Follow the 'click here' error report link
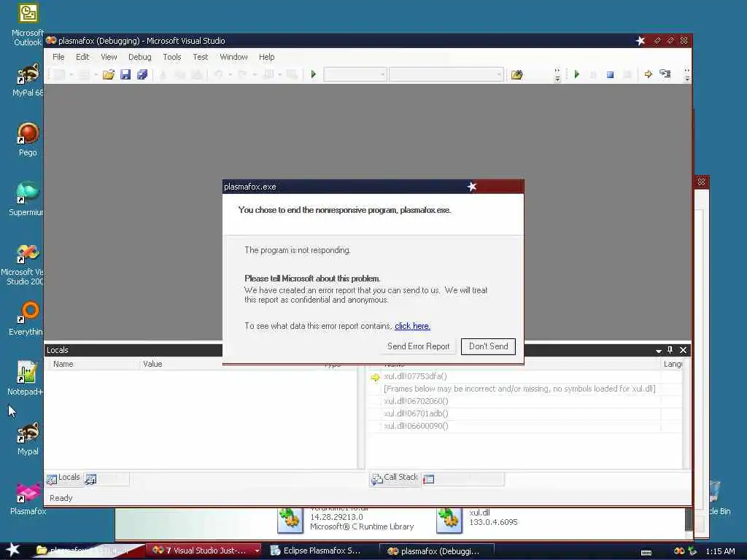 pyautogui.click(x=413, y=326)
